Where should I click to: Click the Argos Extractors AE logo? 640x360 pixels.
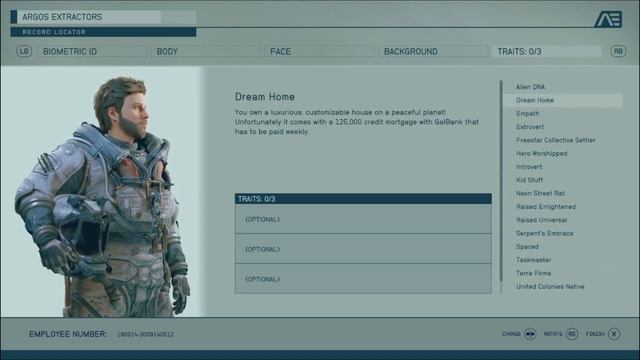tap(608, 19)
